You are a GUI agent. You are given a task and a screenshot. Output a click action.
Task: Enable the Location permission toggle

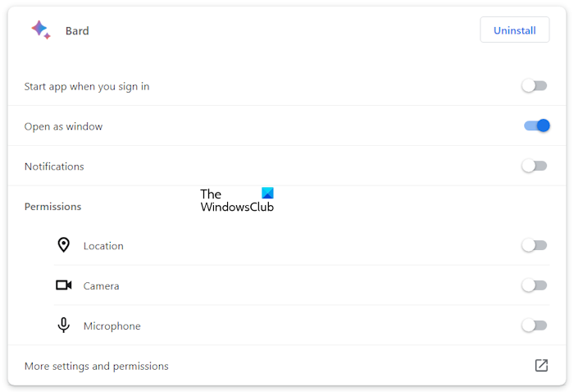coord(534,245)
